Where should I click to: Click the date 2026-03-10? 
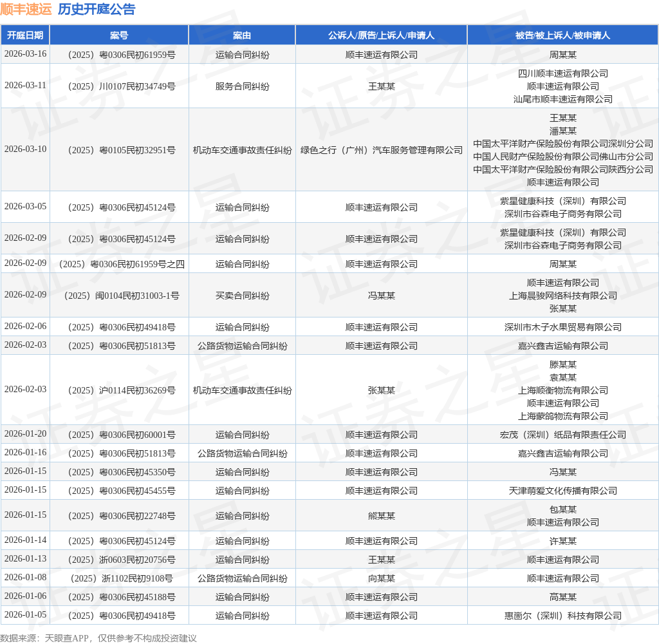pyautogui.click(x=25, y=149)
